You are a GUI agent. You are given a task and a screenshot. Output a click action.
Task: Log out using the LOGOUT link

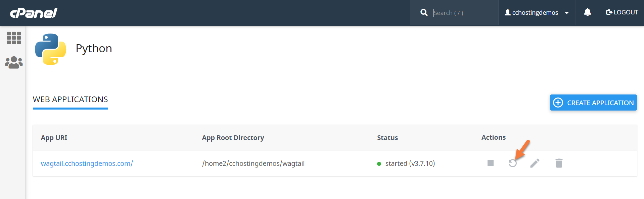click(x=622, y=12)
